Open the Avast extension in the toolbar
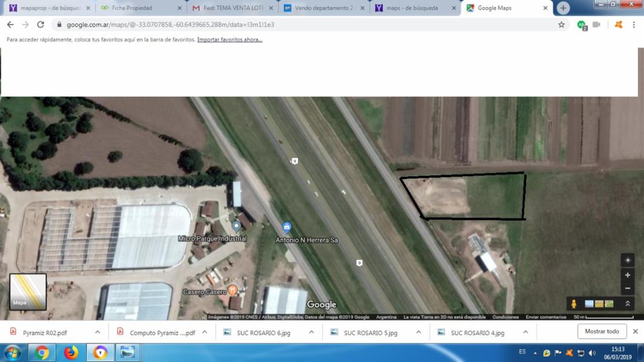 click(619, 25)
